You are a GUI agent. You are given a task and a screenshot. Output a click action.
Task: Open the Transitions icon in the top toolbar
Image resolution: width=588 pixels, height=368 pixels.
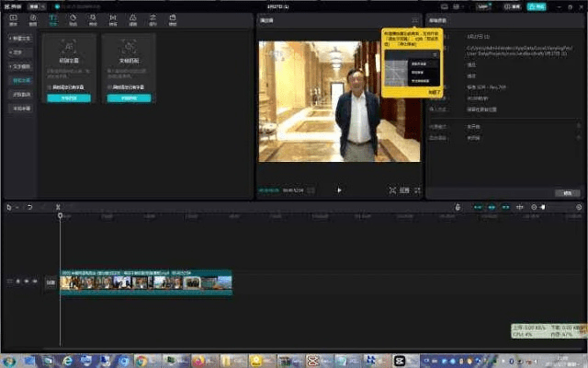tap(114, 19)
